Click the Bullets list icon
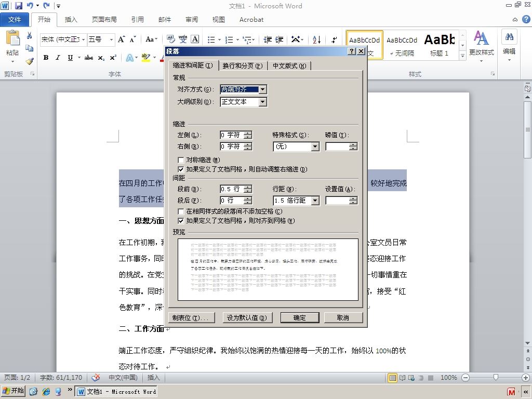 coord(211,39)
